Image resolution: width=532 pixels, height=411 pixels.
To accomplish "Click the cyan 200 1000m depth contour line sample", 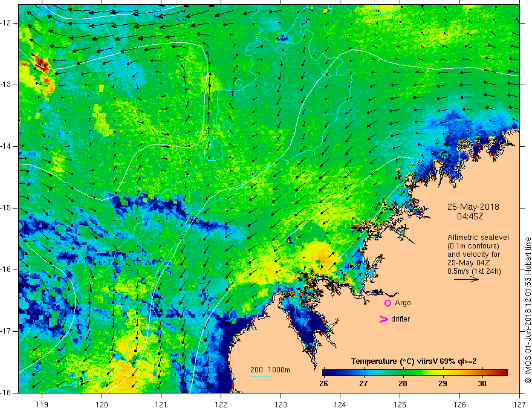I will tap(261, 376).
